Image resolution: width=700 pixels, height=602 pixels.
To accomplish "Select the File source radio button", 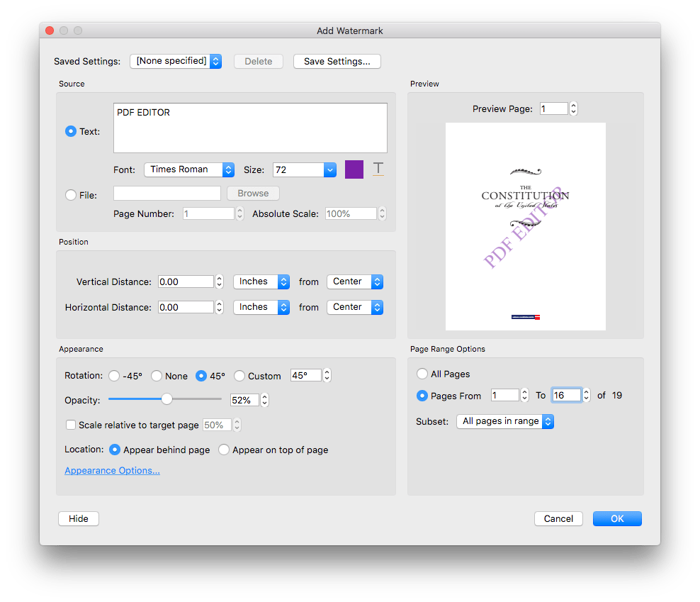I will coord(71,195).
